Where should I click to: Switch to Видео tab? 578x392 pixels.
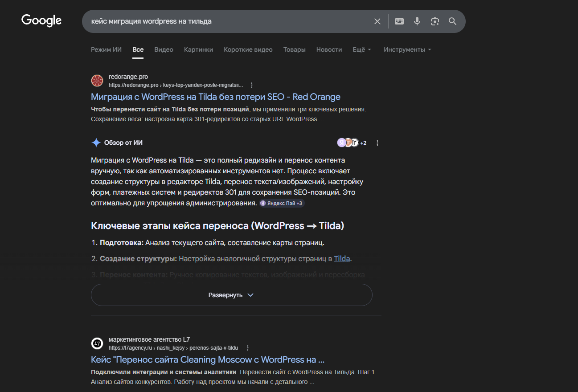164,49
